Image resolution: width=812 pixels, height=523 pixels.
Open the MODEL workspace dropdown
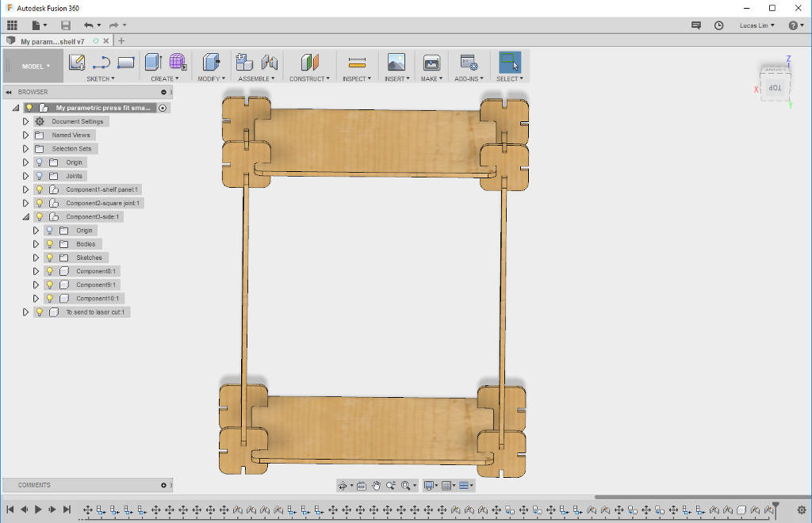pyautogui.click(x=36, y=67)
